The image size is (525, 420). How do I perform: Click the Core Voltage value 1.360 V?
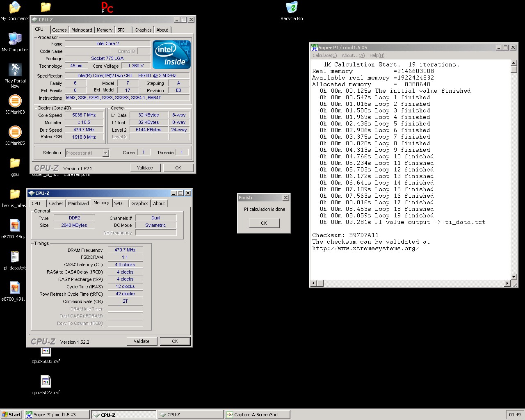[136, 66]
